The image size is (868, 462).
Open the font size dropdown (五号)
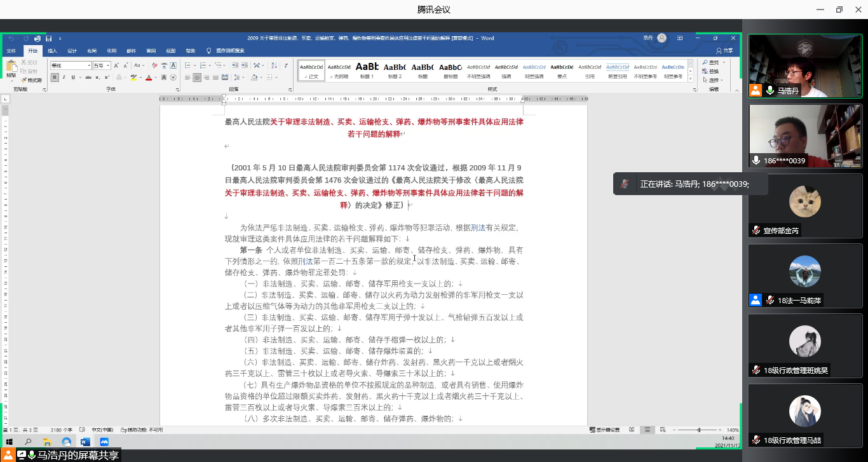point(109,65)
